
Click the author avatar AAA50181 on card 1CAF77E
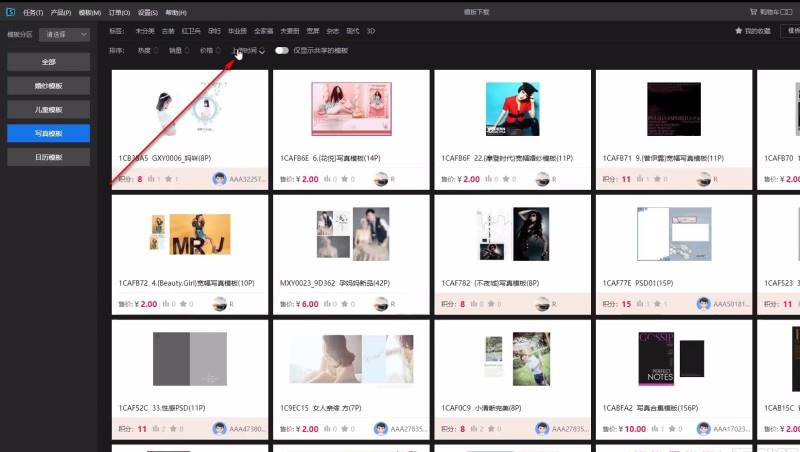[x=704, y=304]
